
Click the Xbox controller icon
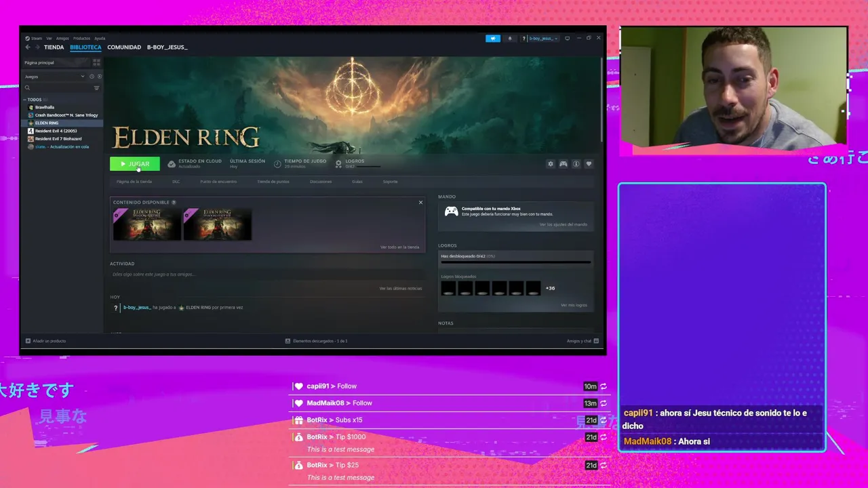pyautogui.click(x=451, y=211)
